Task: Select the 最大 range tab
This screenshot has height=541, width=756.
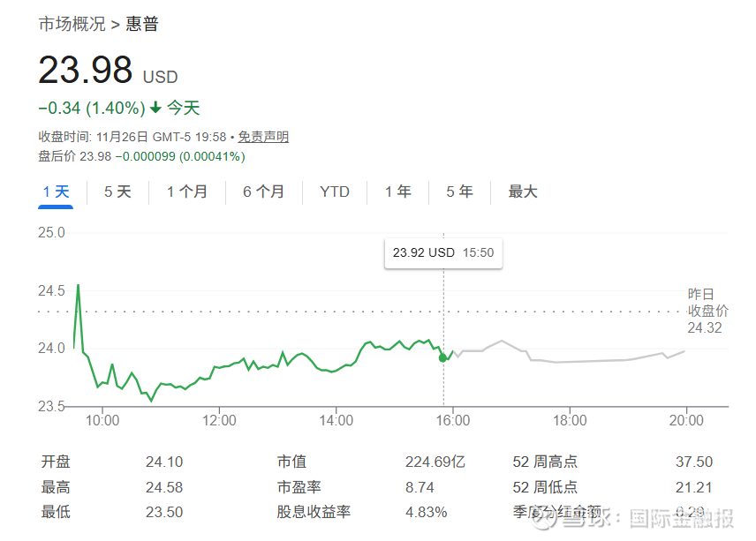Action: pos(522,192)
